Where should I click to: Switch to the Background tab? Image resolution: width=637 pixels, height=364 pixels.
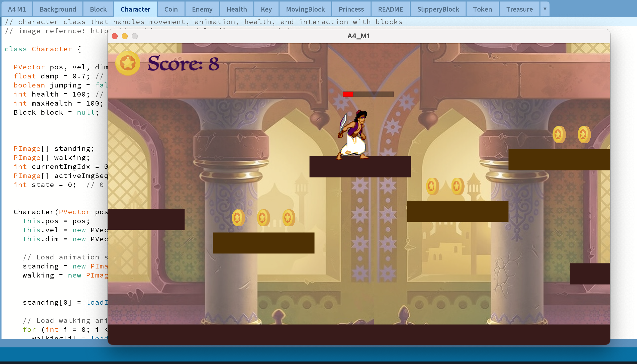point(58,9)
